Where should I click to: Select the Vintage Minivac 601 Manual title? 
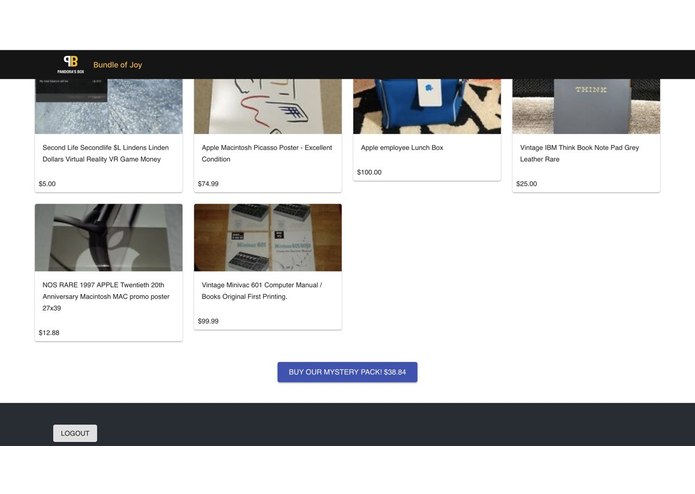(x=262, y=291)
